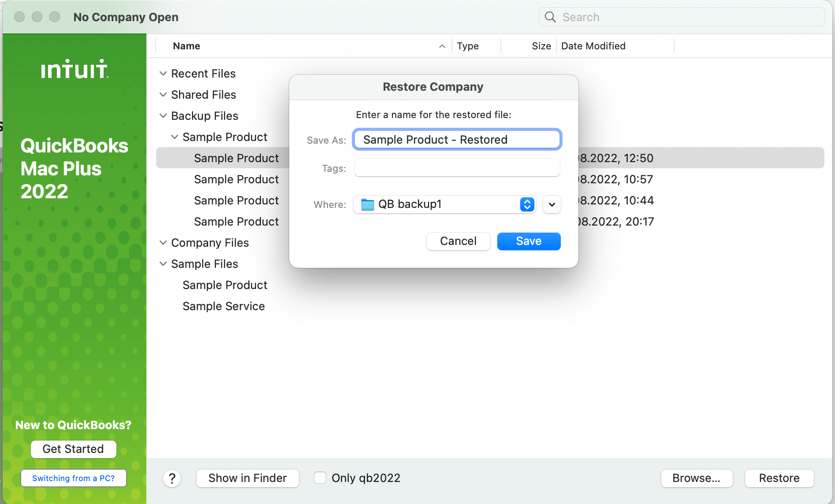835x504 pixels.
Task: Click the blue QB backup1 folder icon
Action: [367, 204]
